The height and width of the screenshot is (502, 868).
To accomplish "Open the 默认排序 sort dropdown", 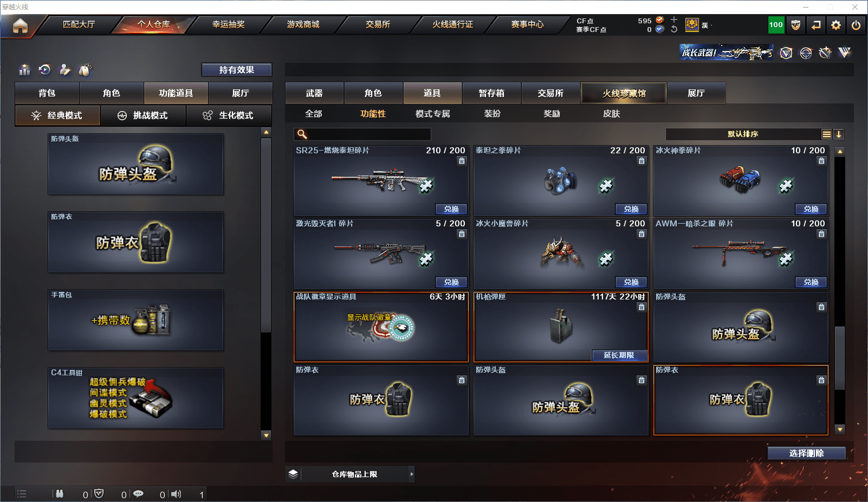I will point(743,134).
